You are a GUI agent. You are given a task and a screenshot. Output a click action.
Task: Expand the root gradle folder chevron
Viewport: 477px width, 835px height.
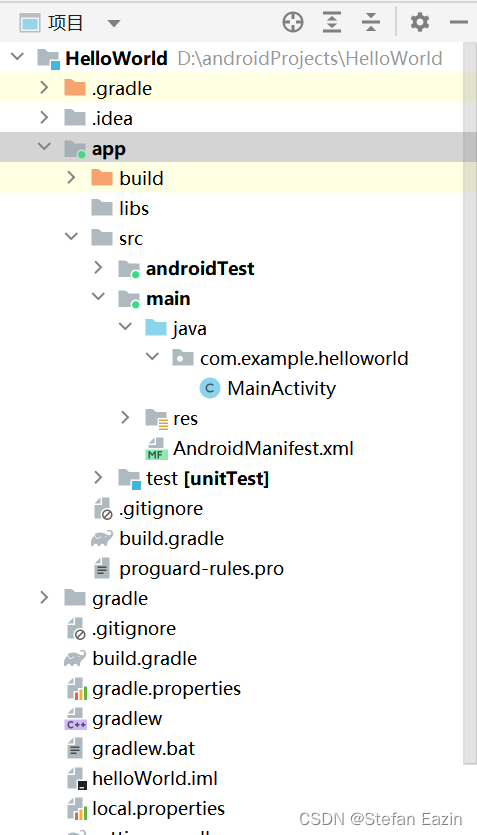pos(45,598)
